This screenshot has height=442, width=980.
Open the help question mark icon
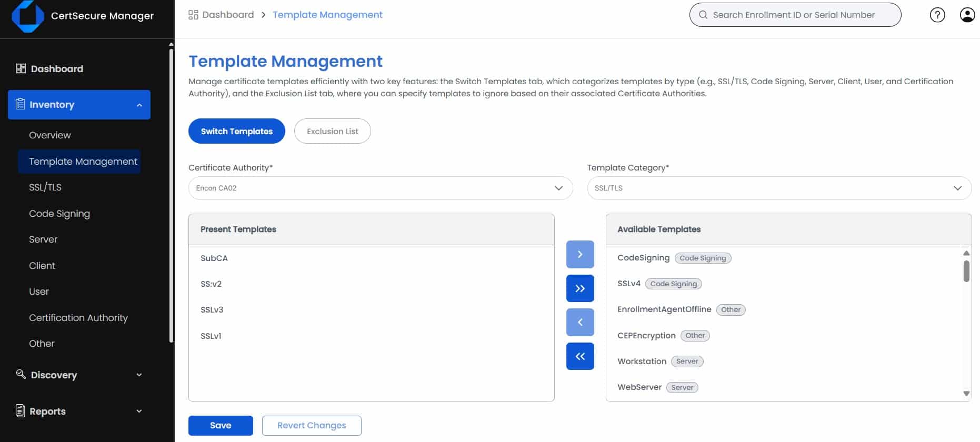(x=937, y=15)
